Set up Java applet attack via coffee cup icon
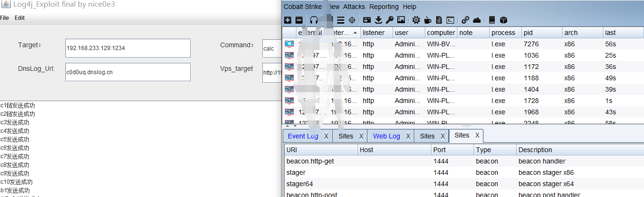644x197 pixels. [427, 20]
